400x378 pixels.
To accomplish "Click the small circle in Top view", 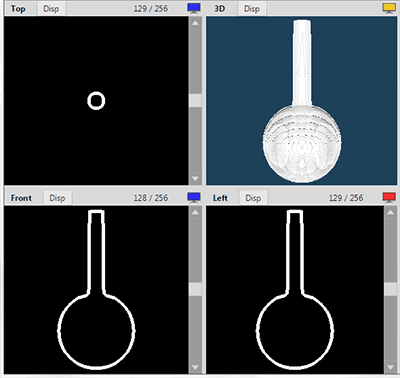I will (x=96, y=101).
